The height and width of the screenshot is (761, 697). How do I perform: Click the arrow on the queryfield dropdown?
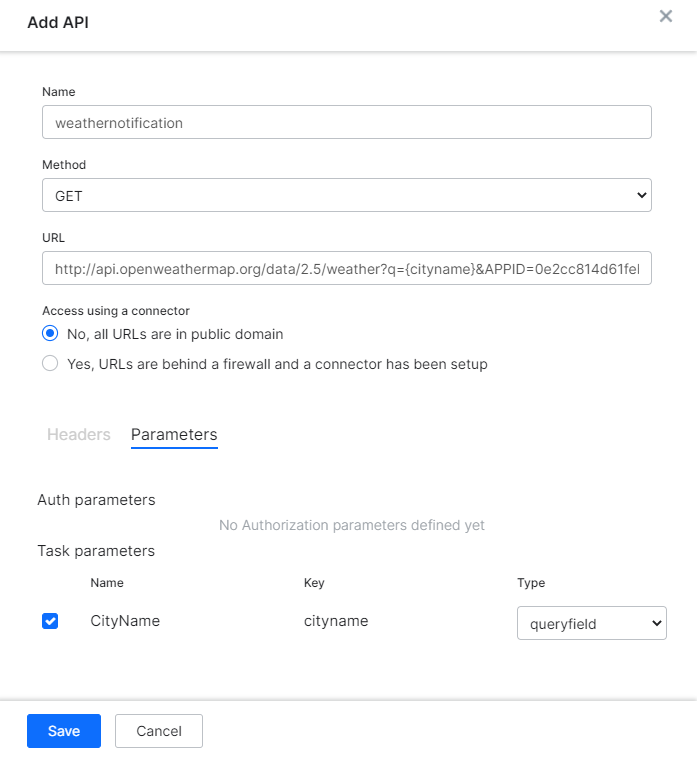[x=656, y=623]
